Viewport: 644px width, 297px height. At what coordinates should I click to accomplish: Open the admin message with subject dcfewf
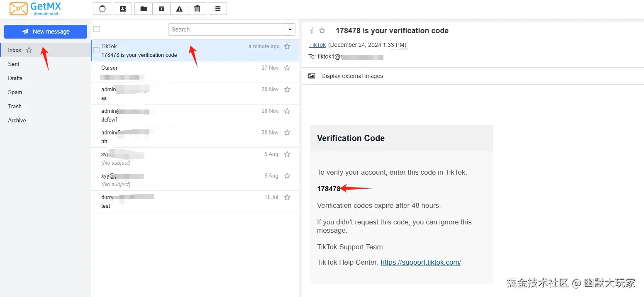(195, 115)
